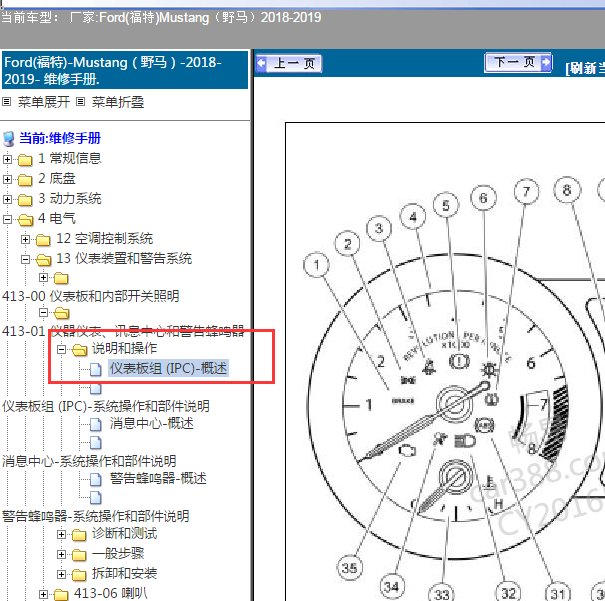This screenshot has height=601, width=605.
Task: Select the 3 动力系统 tree item
Action: tap(69, 199)
